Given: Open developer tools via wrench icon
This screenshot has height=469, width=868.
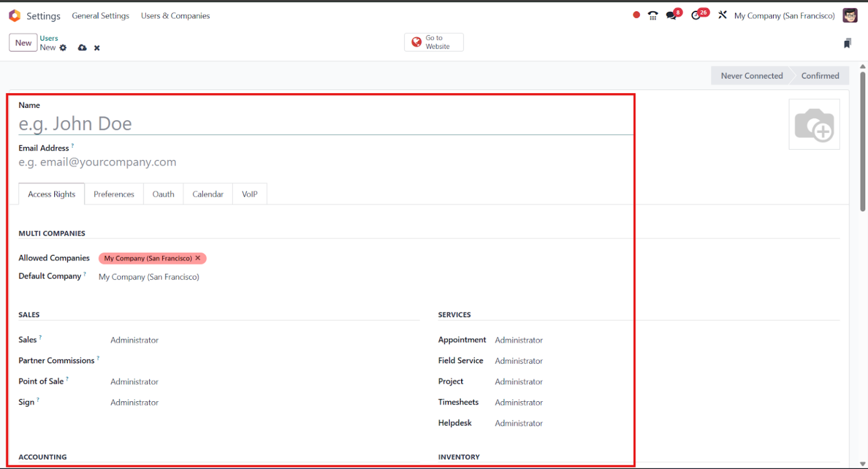Looking at the screenshot, I should coord(722,15).
